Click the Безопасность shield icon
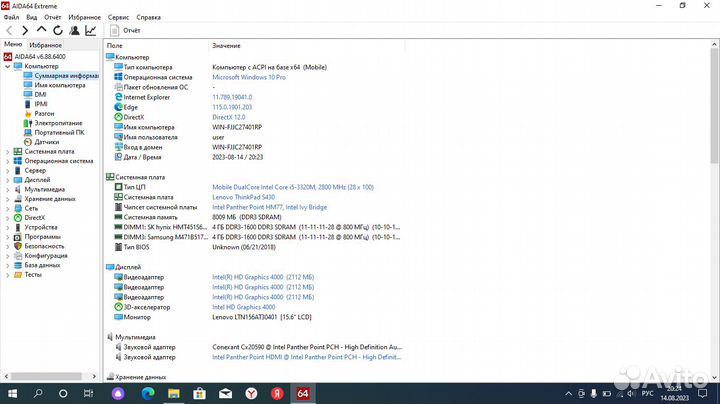Viewport: 720px width, 404px height. [18, 246]
